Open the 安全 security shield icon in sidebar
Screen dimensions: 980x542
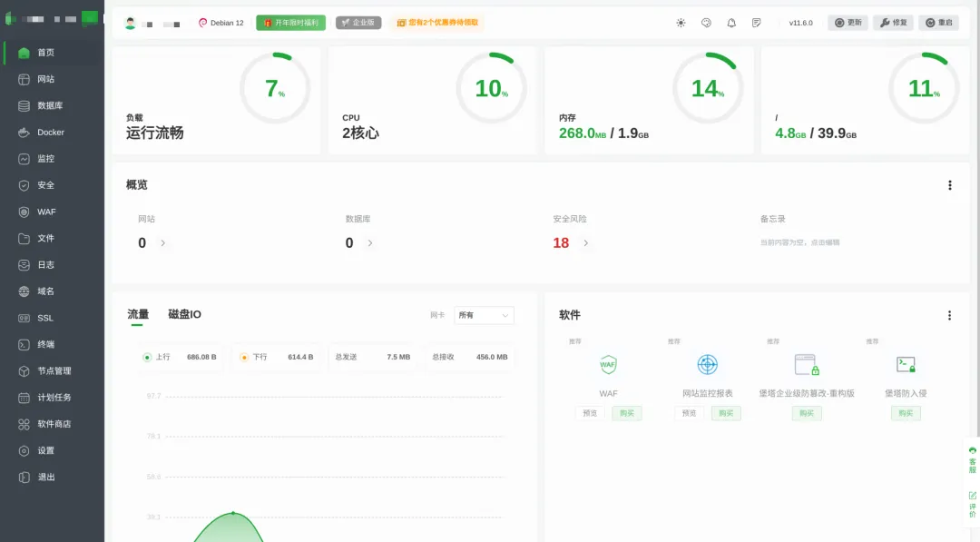point(24,185)
